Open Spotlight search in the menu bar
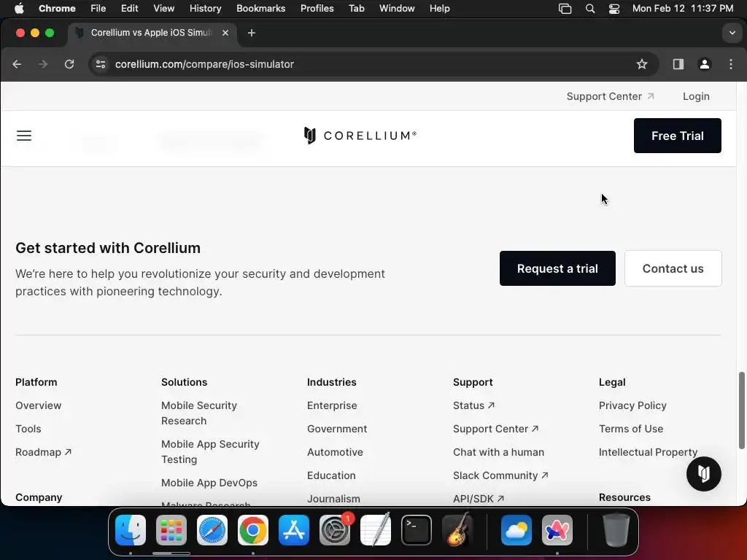The height and width of the screenshot is (560, 747). coord(589,9)
